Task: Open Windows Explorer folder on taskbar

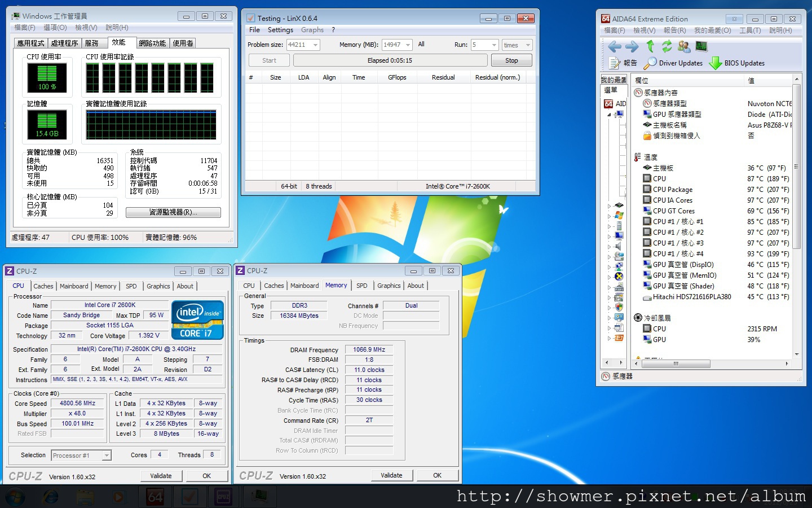Action: point(85,497)
